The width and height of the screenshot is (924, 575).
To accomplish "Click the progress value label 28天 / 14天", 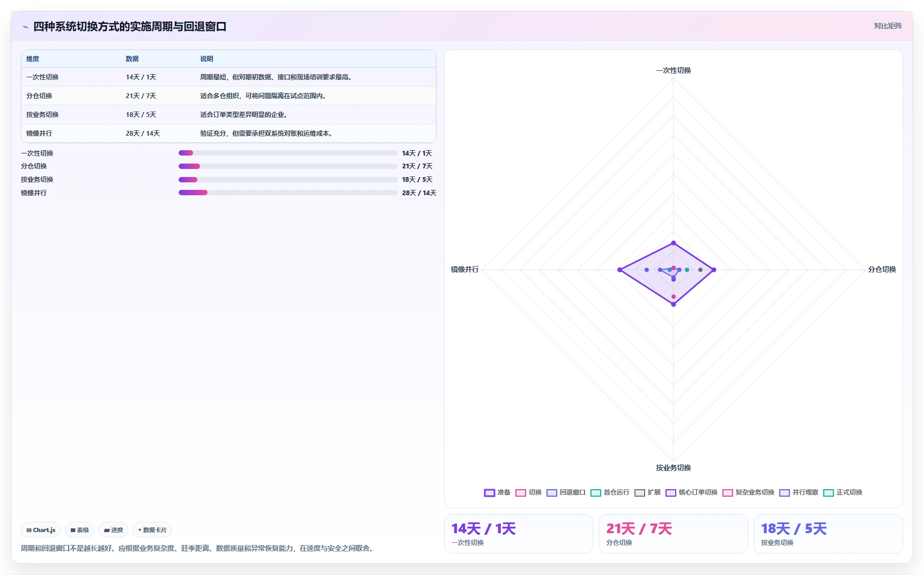I will [x=419, y=193].
